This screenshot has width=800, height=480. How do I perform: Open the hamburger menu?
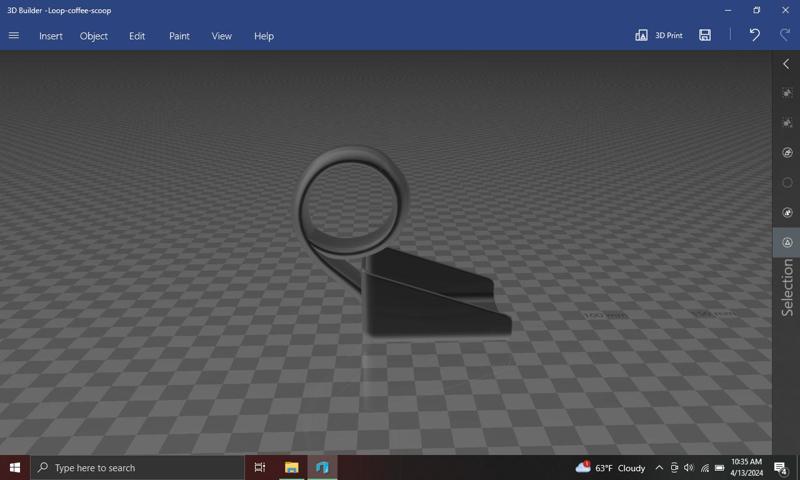[14, 36]
